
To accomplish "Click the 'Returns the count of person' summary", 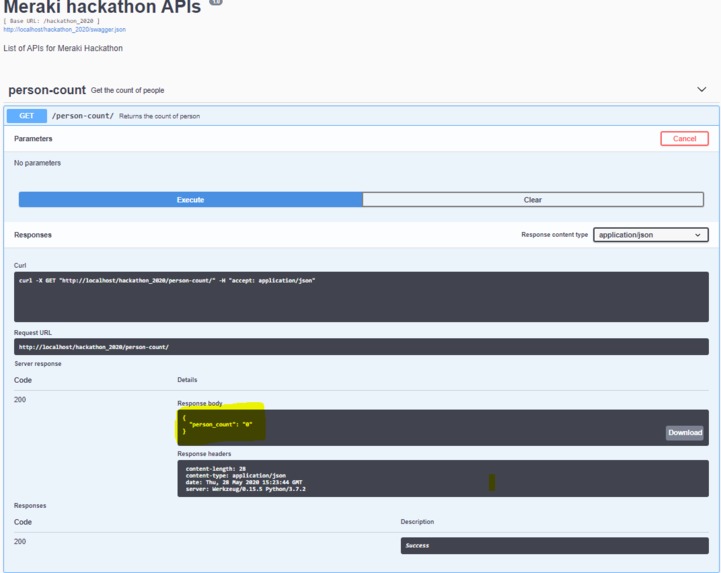I will tap(160, 116).
